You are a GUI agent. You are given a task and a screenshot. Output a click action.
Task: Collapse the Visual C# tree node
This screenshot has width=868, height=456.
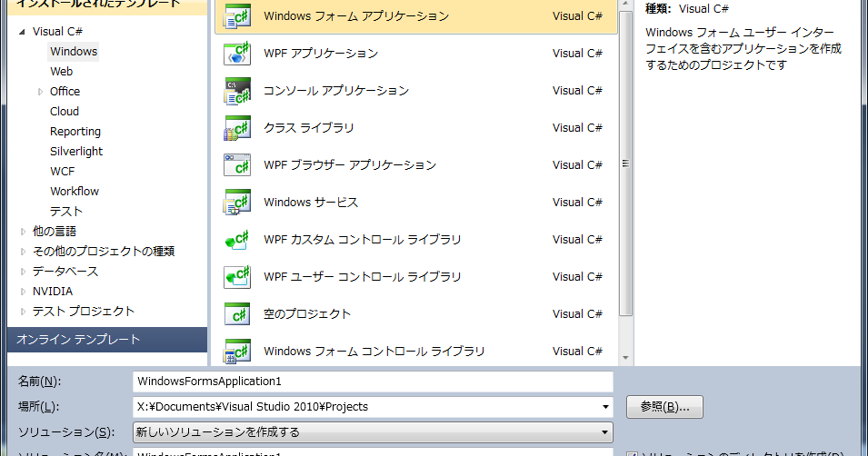coord(22,32)
